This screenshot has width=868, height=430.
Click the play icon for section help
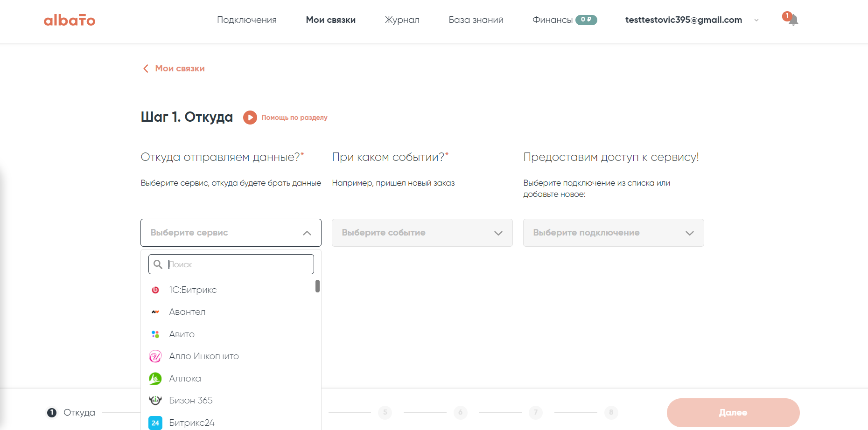click(250, 118)
